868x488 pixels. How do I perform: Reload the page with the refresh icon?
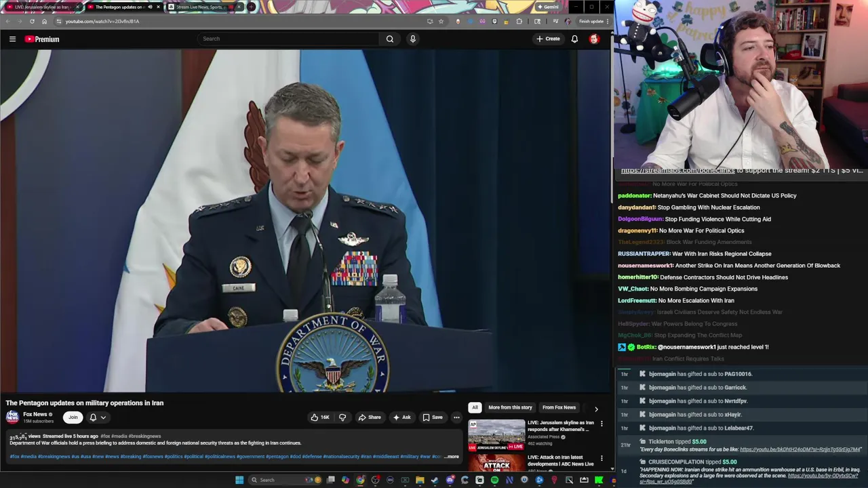tap(32, 21)
